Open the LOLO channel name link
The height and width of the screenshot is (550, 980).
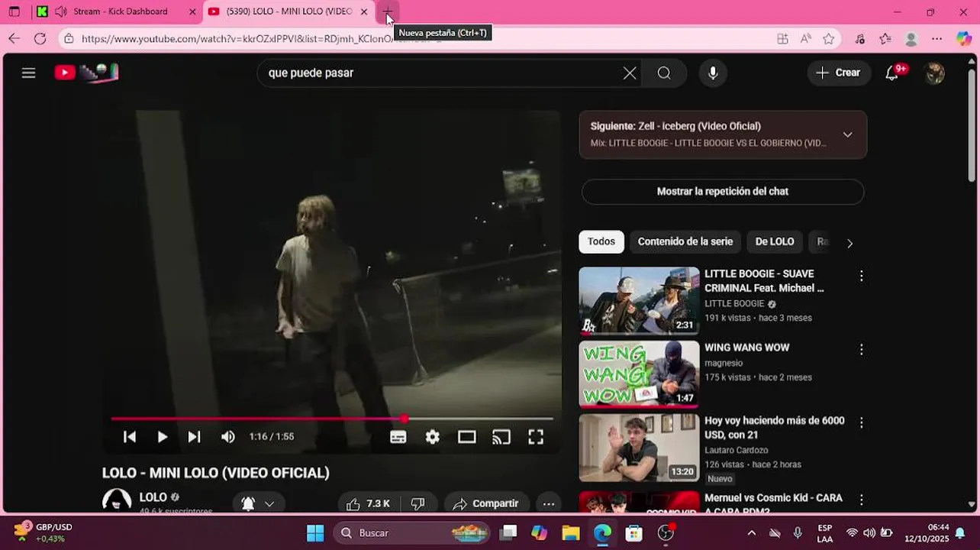tap(153, 497)
